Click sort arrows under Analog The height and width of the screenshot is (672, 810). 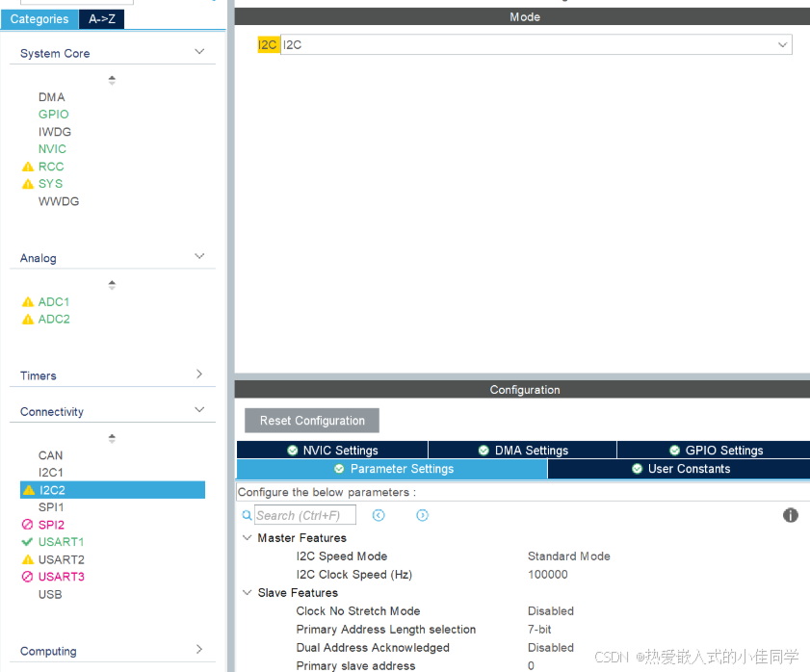112,285
